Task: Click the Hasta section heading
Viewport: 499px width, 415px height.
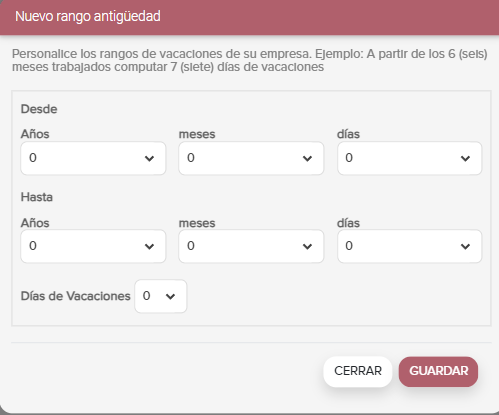Action: tap(37, 197)
